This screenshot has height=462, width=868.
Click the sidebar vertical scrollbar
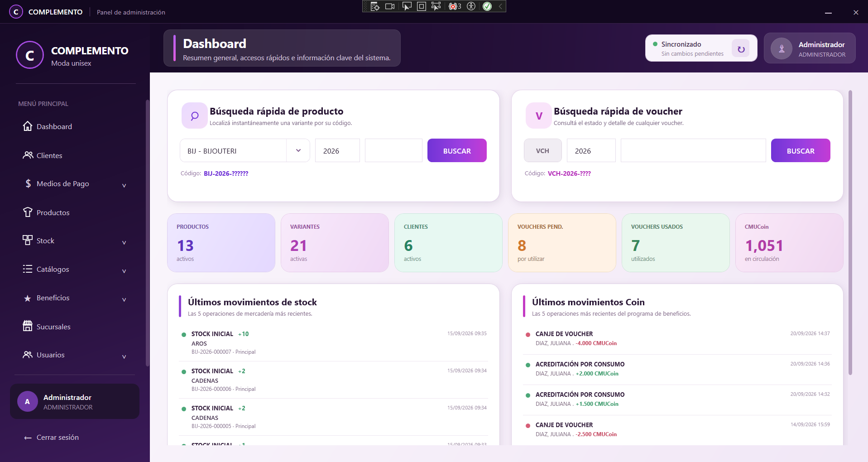[x=147, y=233]
